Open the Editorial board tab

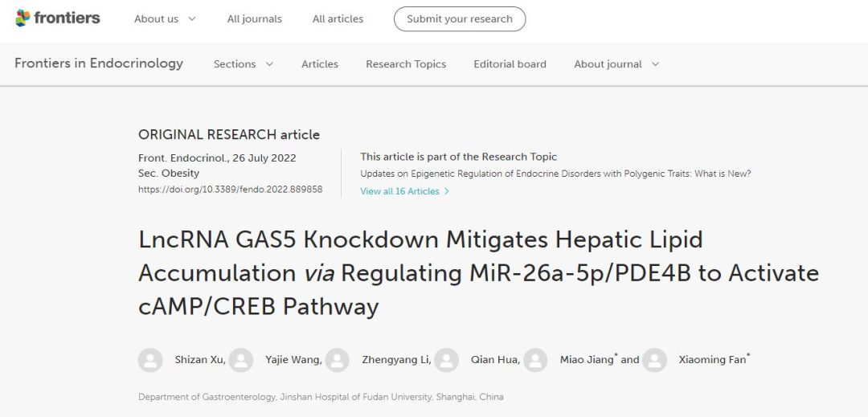pyautogui.click(x=510, y=64)
